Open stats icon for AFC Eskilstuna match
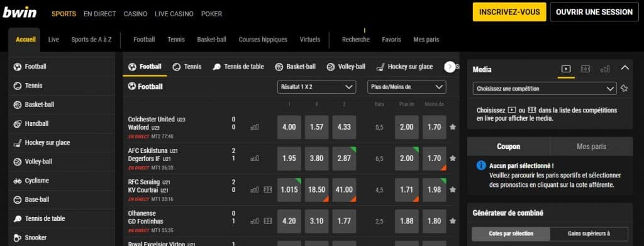Viewport: 644px width, 246px height. (255, 159)
